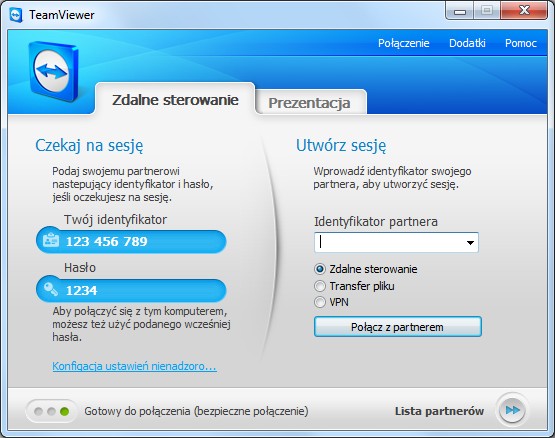555x438 pixels.
Task: Click the TeamViewer title bar app icon
Action: pos(16,15)
